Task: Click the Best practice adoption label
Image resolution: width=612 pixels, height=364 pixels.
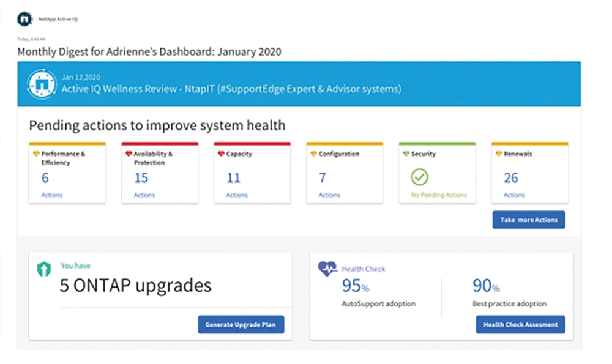Action: coord(509,303)
